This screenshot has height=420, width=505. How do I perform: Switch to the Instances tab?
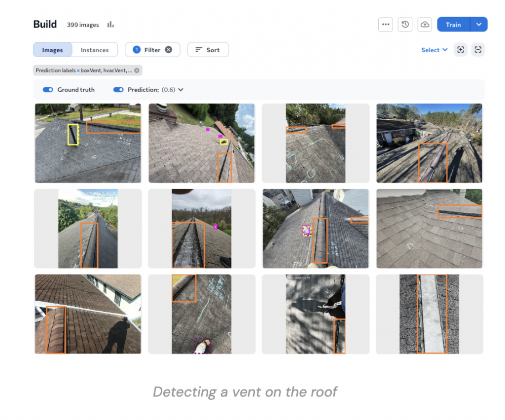(x=95, y=50)
